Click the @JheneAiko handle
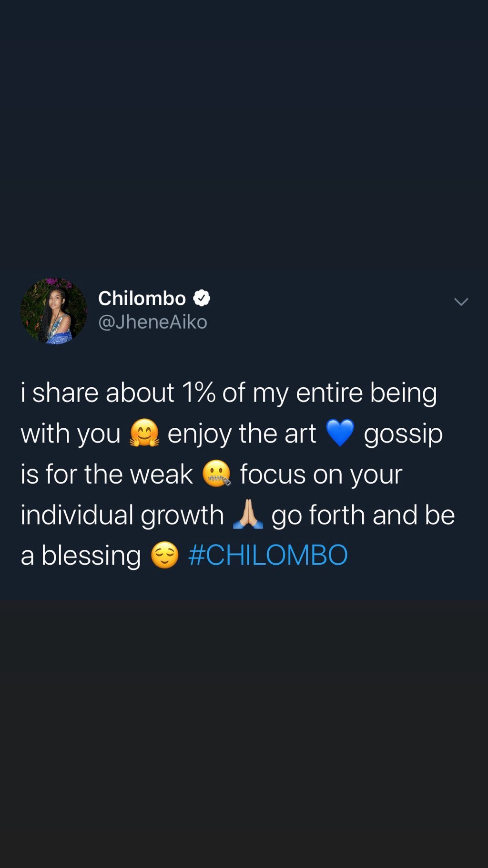The width and height of the screenshot is (488, 868). [x=152, y=322]
